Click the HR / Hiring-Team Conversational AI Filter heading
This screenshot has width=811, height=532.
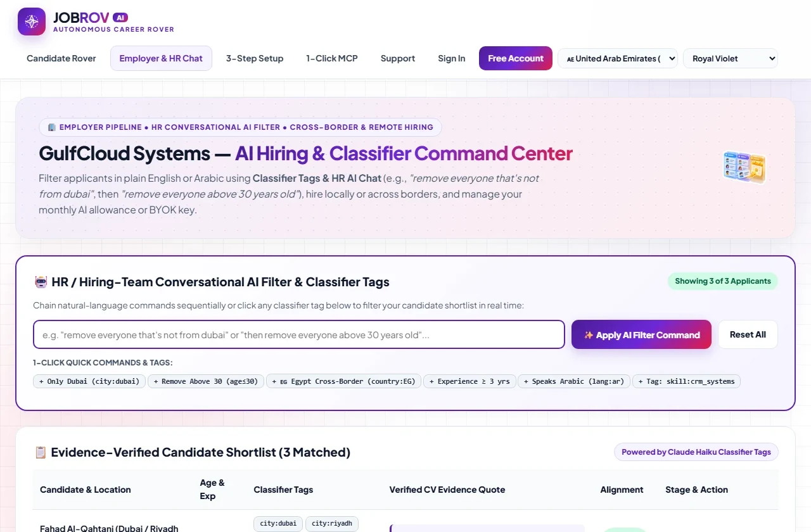click(212, 282)
